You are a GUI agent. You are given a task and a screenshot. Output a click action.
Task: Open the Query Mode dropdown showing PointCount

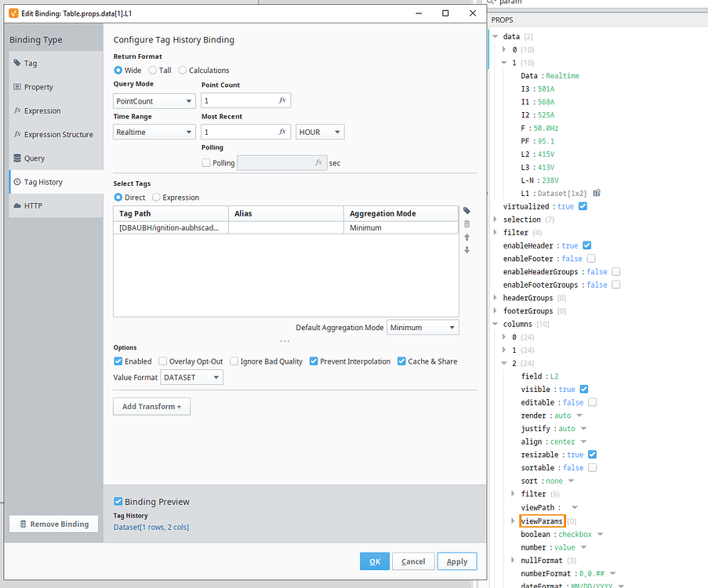(x=154, y=100)
